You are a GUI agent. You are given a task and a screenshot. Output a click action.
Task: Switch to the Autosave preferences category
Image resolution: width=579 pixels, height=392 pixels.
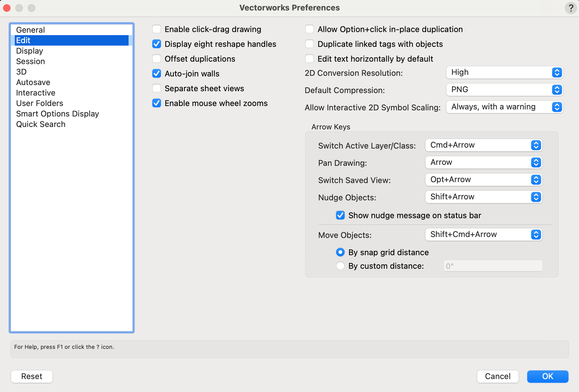33,82
